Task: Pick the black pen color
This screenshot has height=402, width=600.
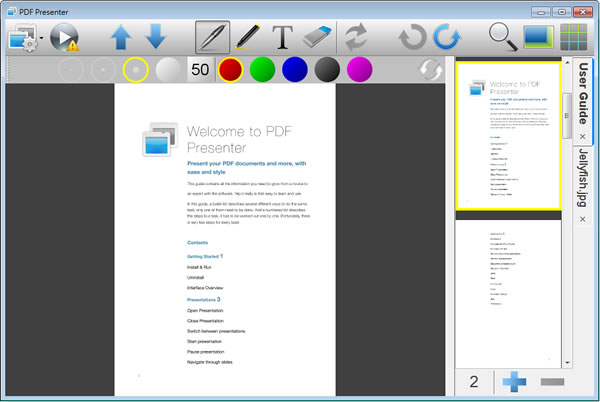Action: point(327,70)
